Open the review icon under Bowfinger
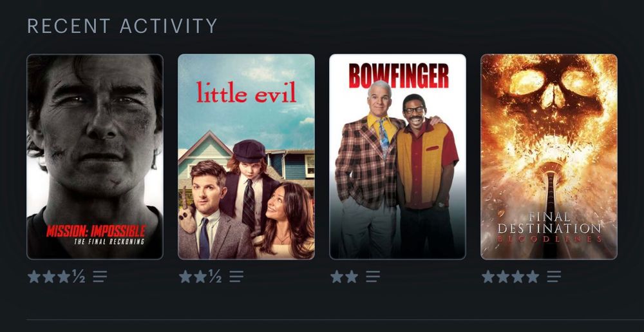This screenshot has width=644, height=332. pyautogui.click(x=372, y=277)
